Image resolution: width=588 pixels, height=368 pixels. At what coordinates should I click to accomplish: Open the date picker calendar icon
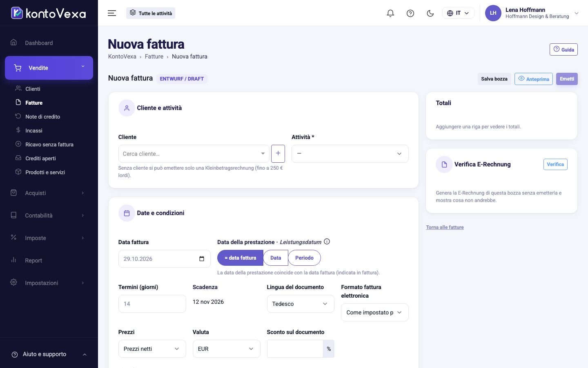tap(202, 259)
